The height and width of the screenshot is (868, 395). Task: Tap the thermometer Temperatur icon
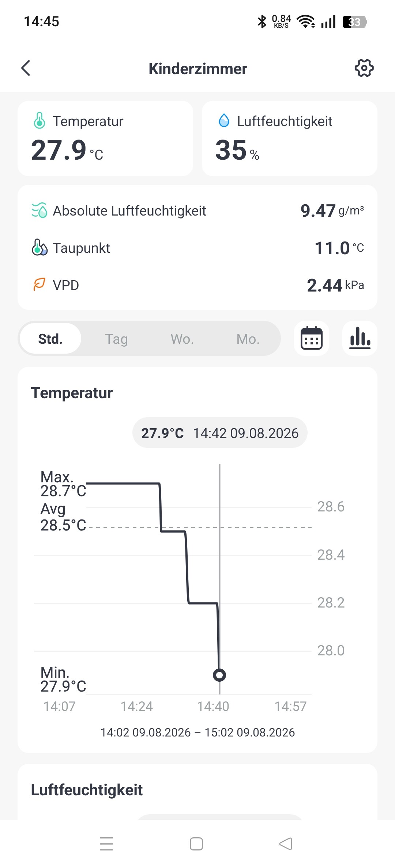[x=39, y=121]
